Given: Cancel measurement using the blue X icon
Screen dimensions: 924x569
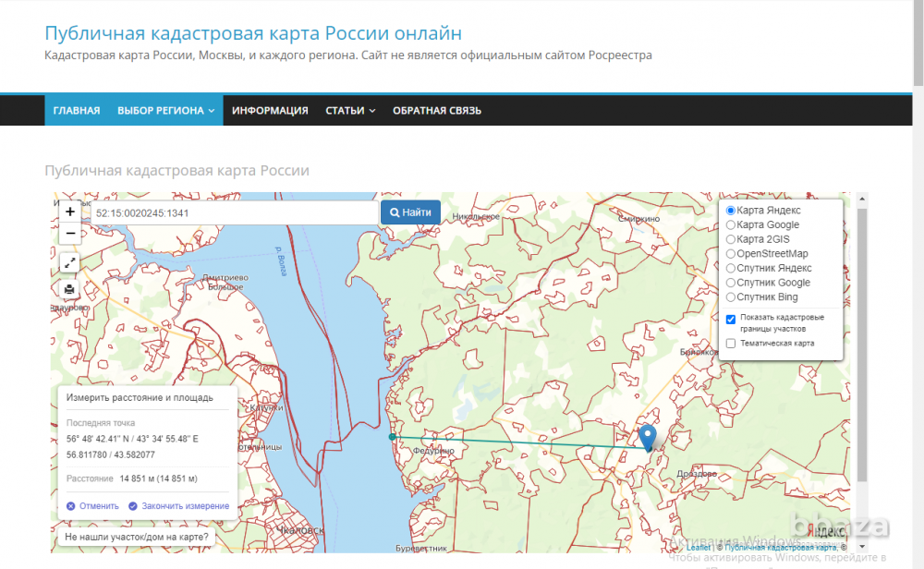Looking at the screenshot, I should coord(71,505).
